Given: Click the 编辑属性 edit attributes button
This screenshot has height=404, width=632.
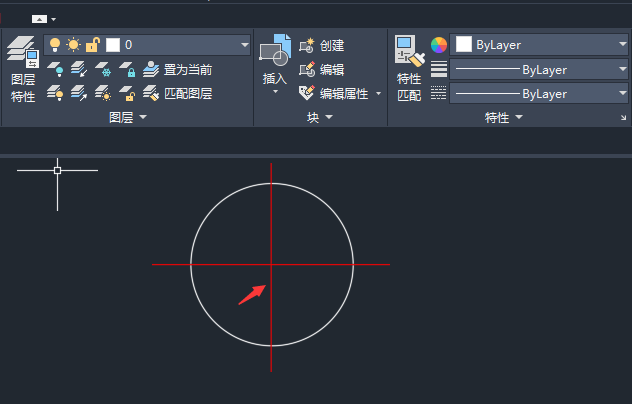Looking at the screenshot, I should pos(333,94).
